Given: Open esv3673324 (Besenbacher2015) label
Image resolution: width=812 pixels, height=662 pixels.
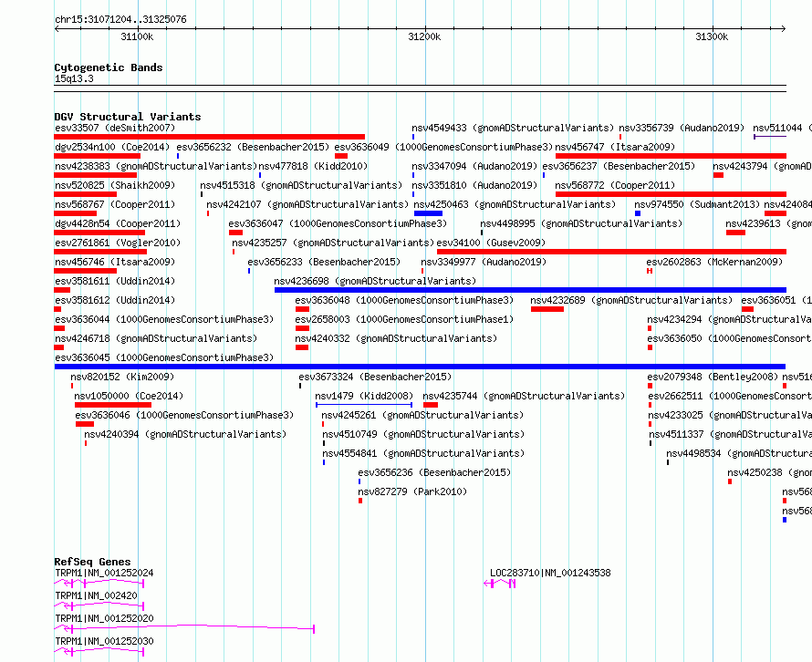Looking at the screenshot, I should [375, 377].
